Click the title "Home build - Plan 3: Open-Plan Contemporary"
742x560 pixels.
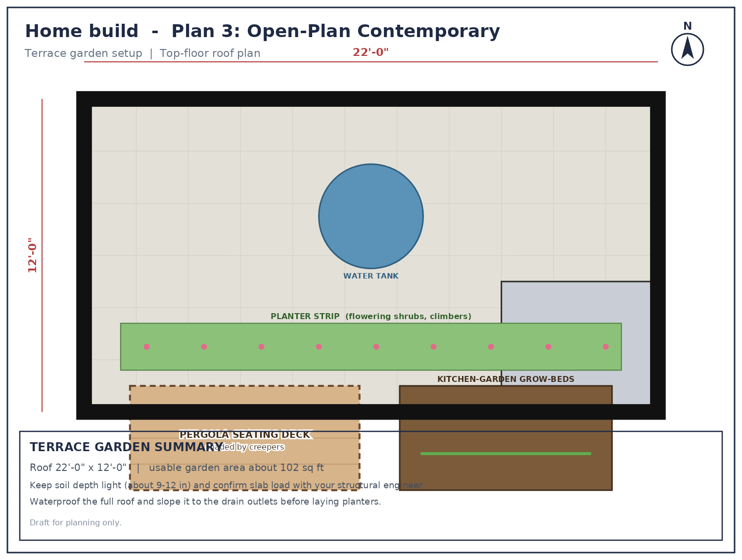262,31
